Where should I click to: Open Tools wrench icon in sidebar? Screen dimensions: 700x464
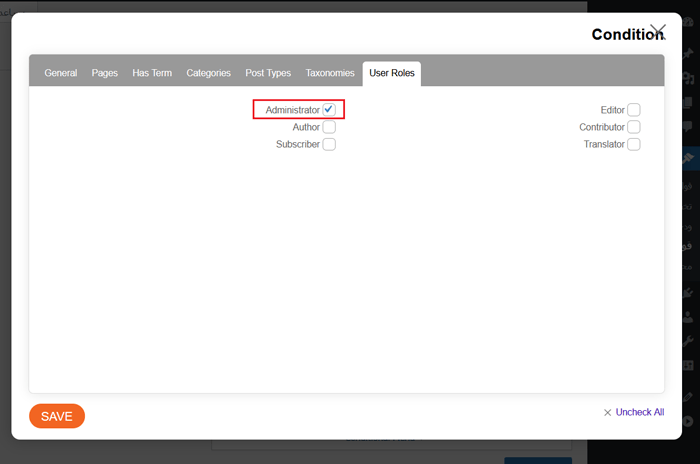click(x=688, y=343)
